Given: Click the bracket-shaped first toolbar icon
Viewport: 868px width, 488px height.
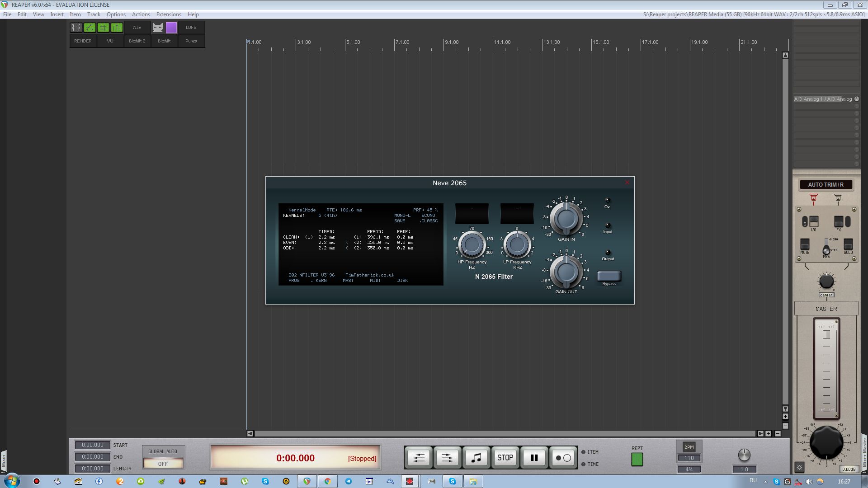Looking at the screenshot, I should 76,28.
